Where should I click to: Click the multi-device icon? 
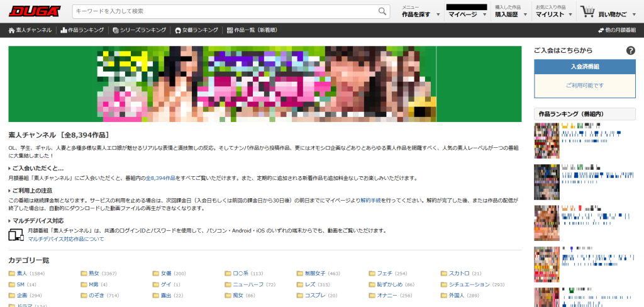coord(16,234)
